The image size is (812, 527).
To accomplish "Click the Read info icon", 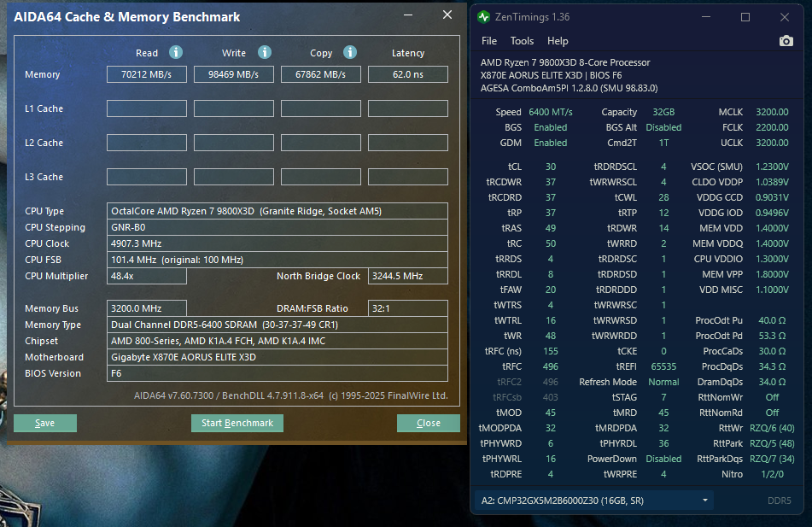I will 176,53.
